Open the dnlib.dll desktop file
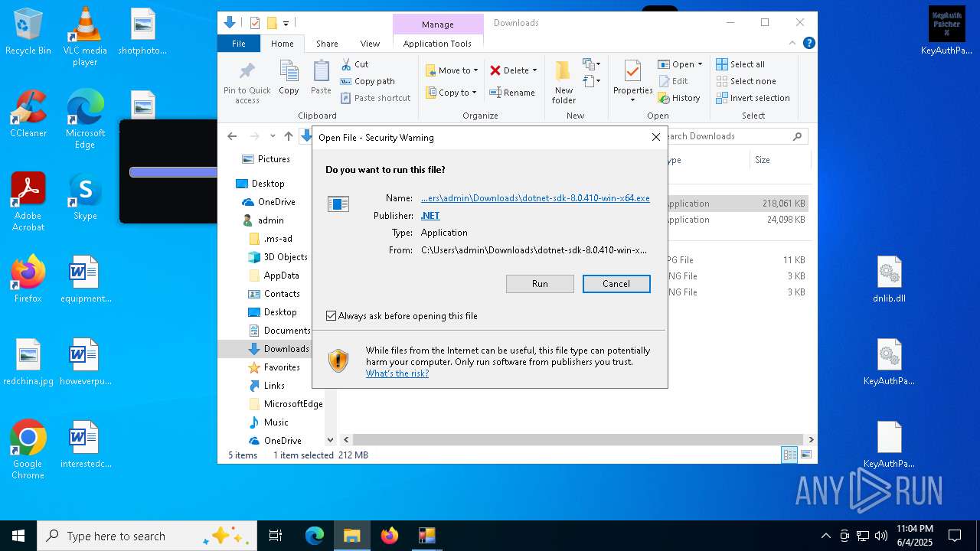Image resolution: width=980 pixels, height=551 pixels. click(889, 280)
